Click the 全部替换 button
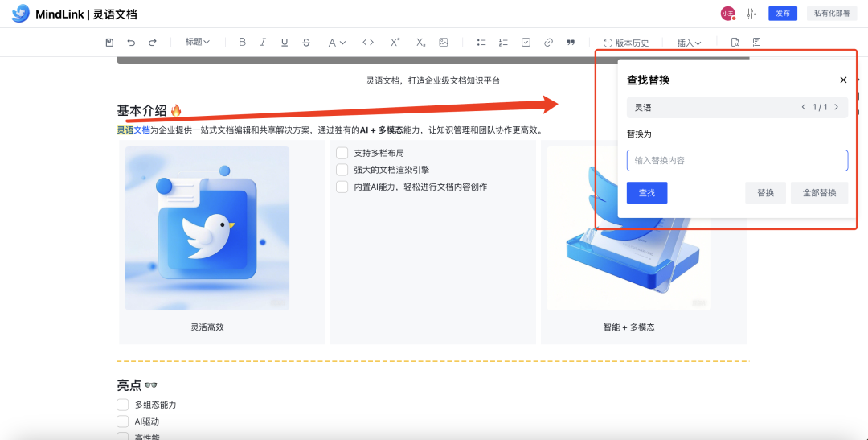This screenshot has height=440, width=868. pos(819,193)
